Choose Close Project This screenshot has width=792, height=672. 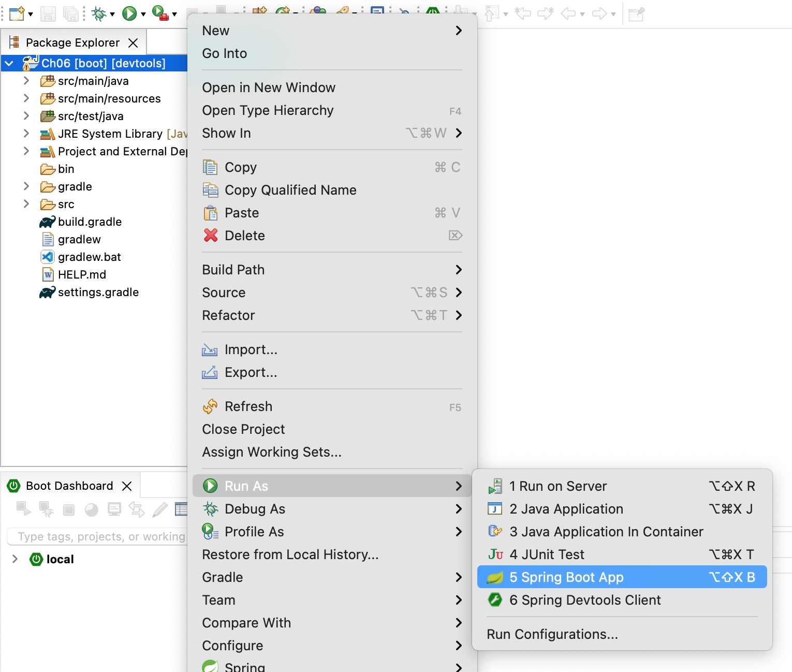pos(332,429)
